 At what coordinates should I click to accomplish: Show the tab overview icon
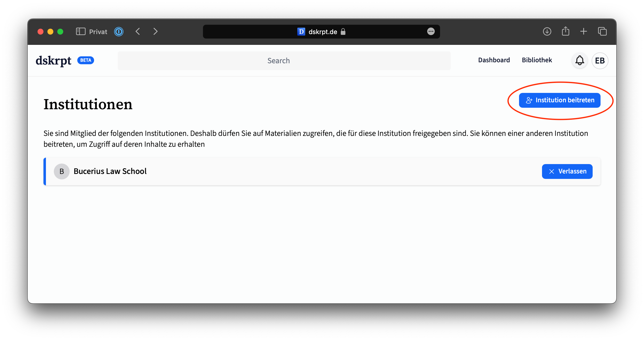602,32
